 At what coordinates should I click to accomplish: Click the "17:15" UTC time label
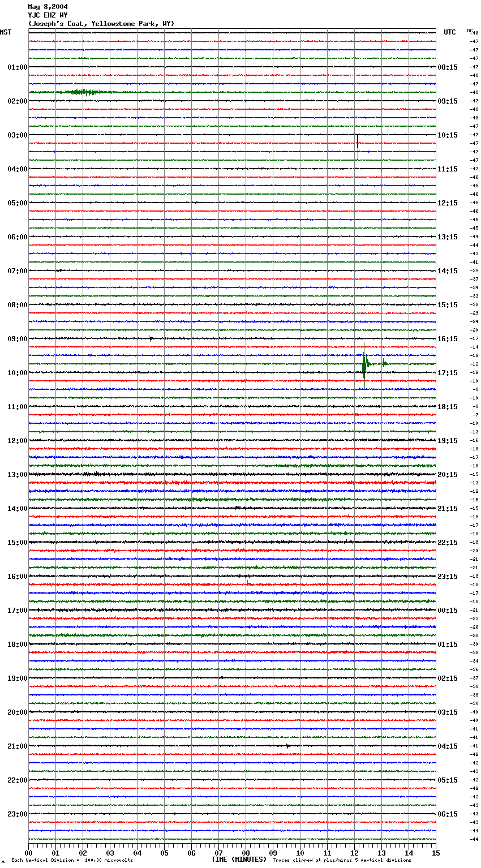click(448, 373)
